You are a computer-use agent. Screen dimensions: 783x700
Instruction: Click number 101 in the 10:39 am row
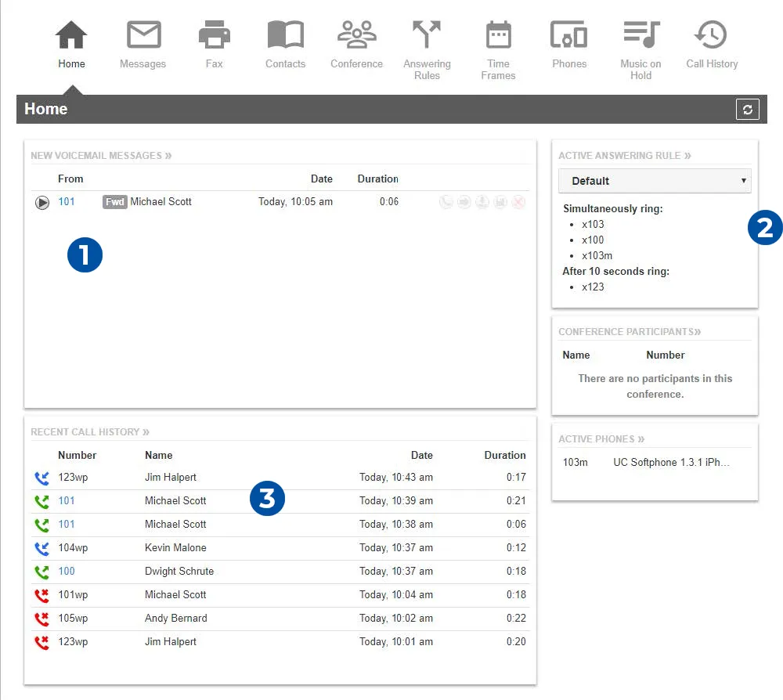(x=67, y=501)
